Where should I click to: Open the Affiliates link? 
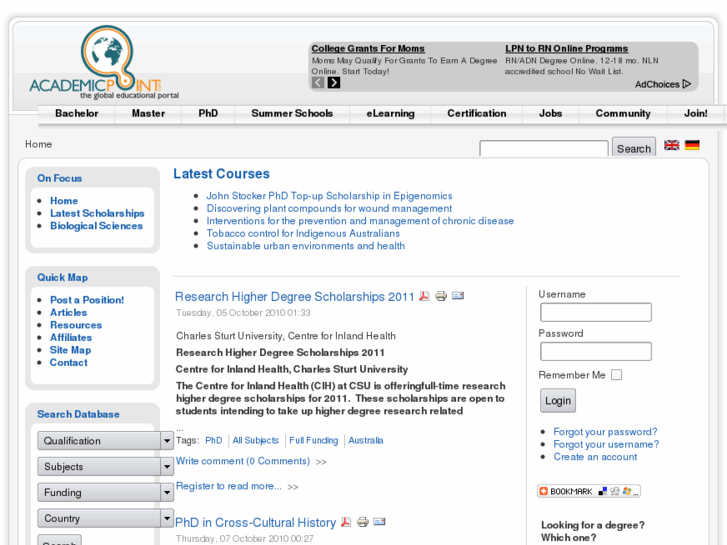(x=71, y=338)
